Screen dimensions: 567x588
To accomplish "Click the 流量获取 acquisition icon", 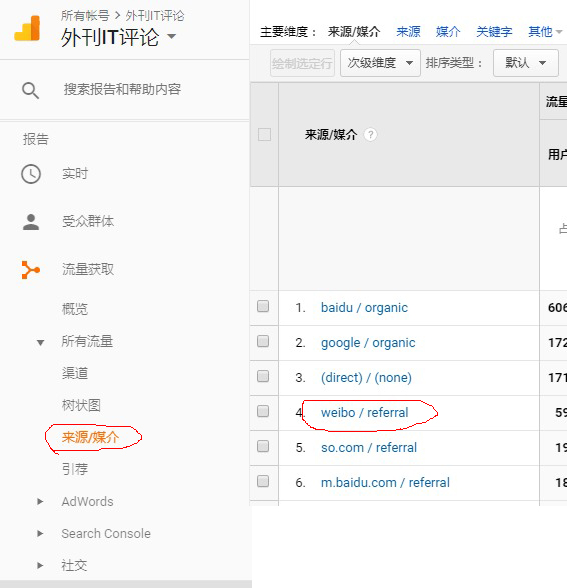I will 31,270.
